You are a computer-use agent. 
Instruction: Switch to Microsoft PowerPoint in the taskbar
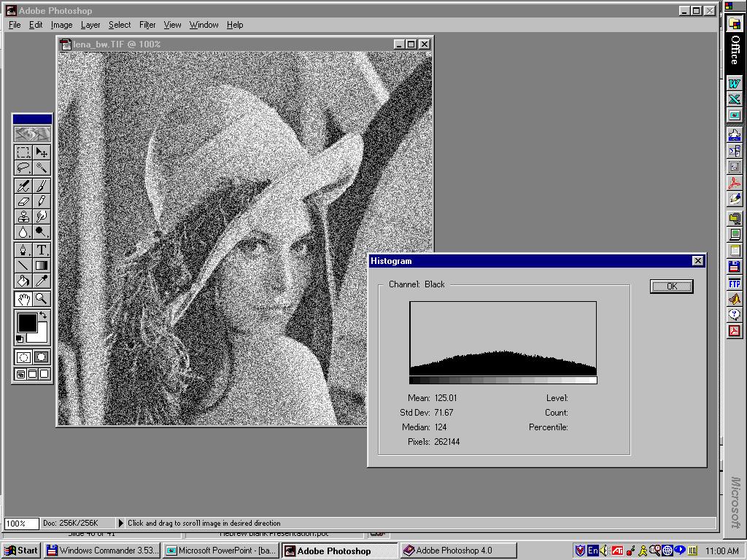click(220, 551)
